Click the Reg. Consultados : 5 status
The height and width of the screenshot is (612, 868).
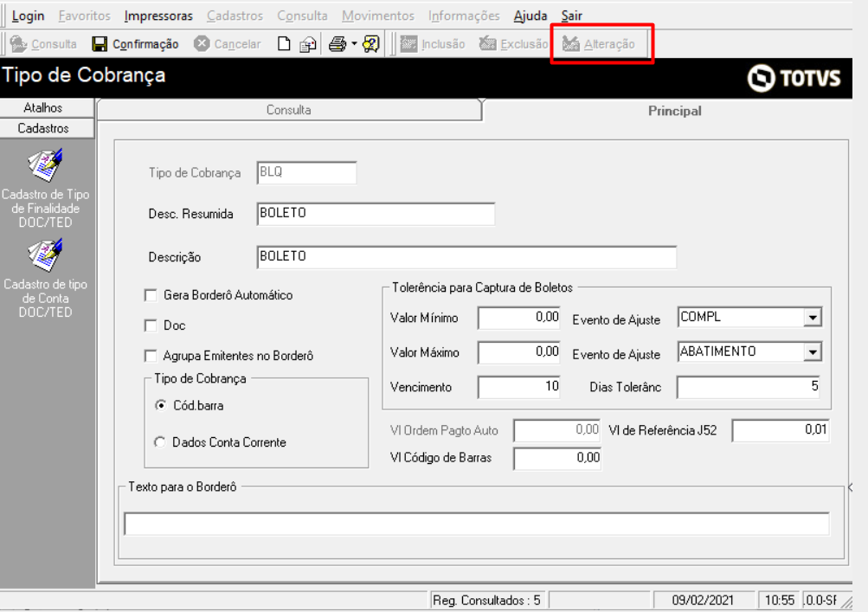tap(487, 600)
